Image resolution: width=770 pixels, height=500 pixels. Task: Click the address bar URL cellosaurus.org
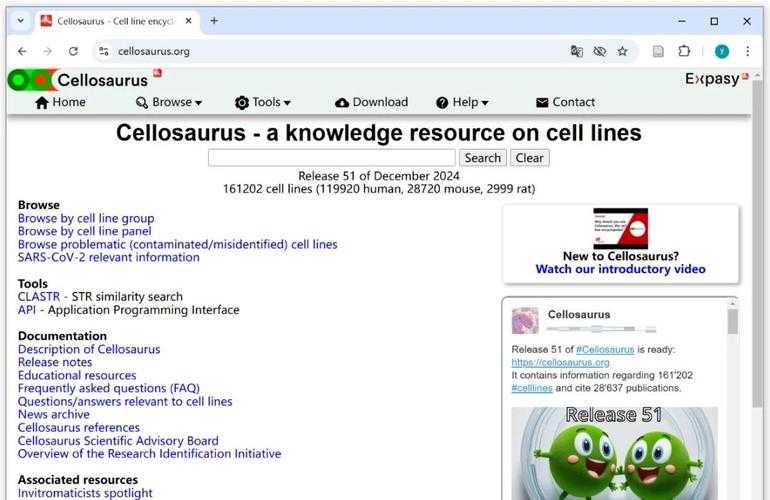coord(154,51)
